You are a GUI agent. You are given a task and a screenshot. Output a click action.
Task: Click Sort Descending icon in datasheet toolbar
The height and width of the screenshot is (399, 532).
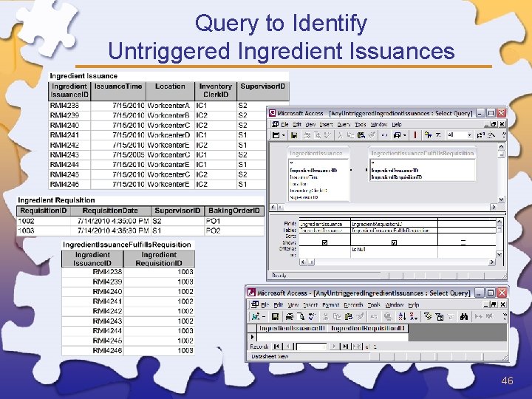tap(413, 316)
